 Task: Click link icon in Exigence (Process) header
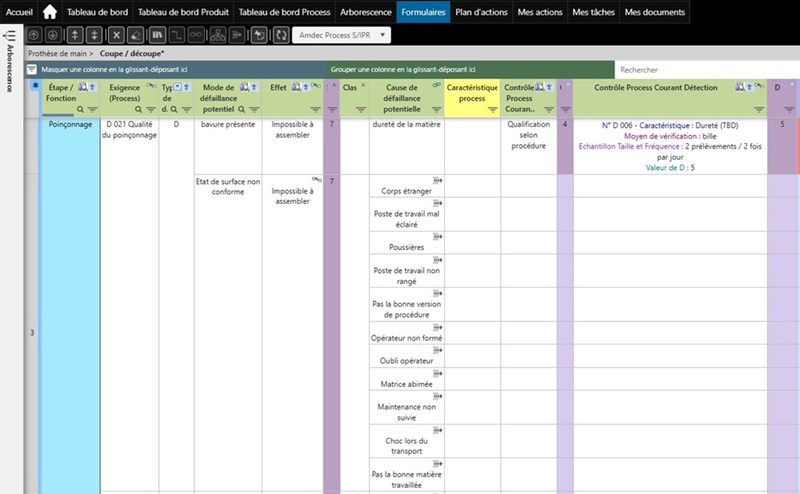(151, 86)
